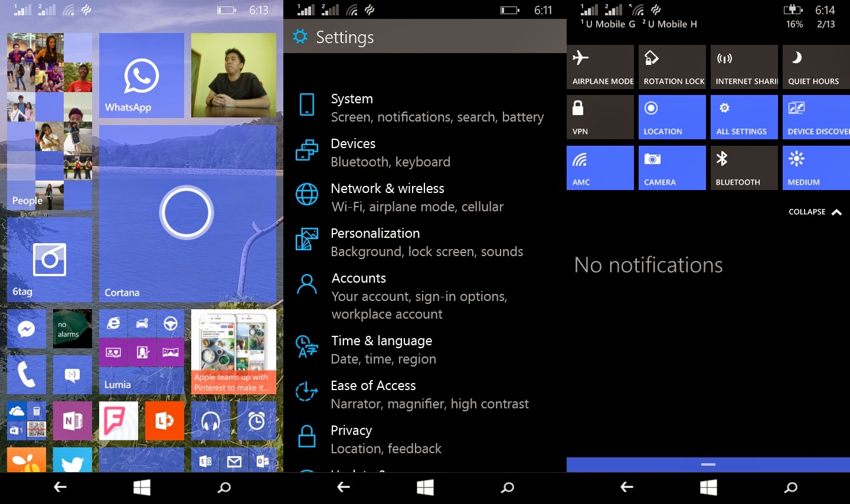The width and height of the screenshot is (850, 504).
Task: Open the 'no alarms' tile
Action: click(x=73, y=329)
